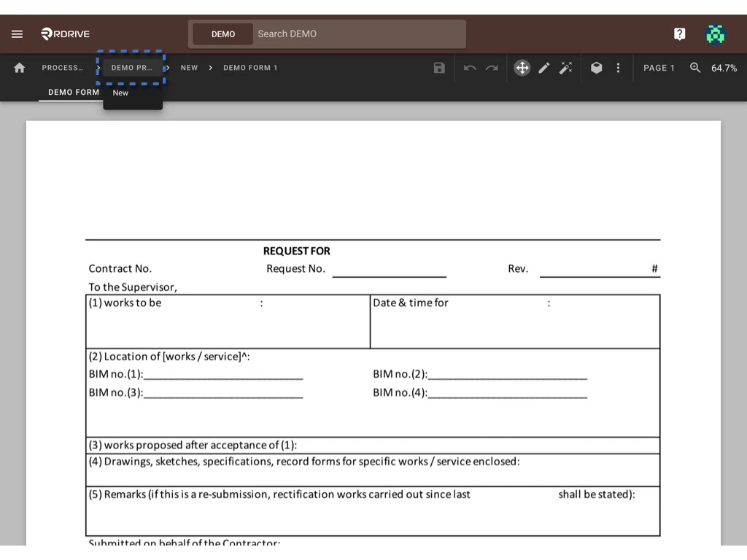This screenshot has height=560, width=747.
Task: Select the DEMO FORM tab
Action: tap(73, 93)
